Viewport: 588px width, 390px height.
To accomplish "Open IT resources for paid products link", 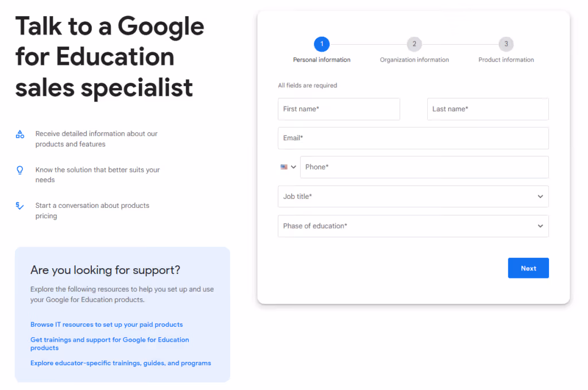I will pyautogui.click(x=106, y=325).
